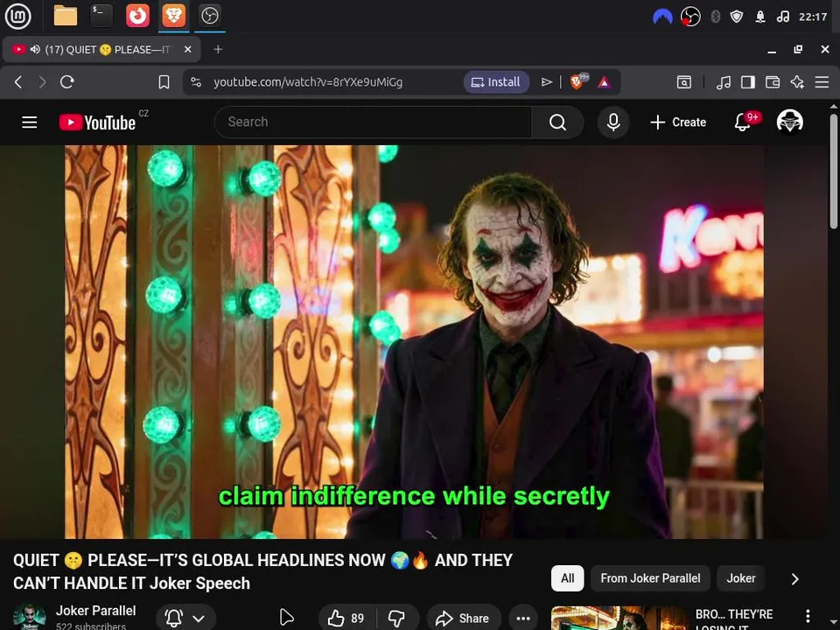Open Brave Leo AI assistant
This screenshot has width=840, height=630.
point(797,82)
